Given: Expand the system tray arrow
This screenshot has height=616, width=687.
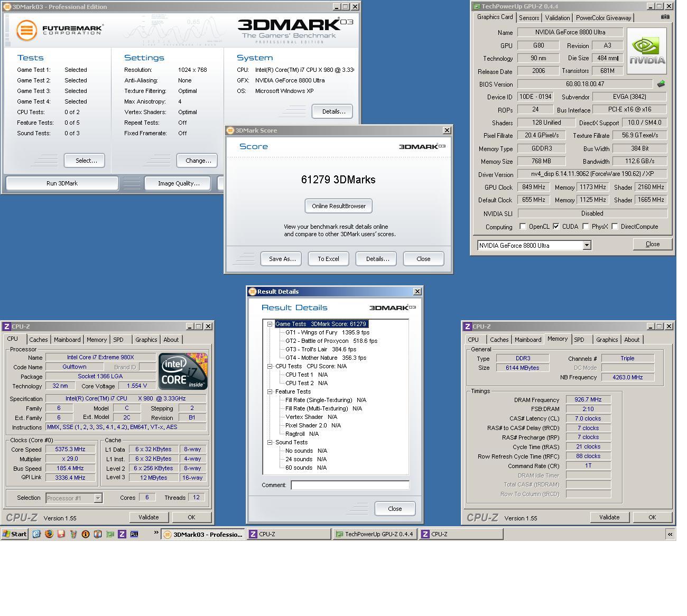Looking at the screenshot, I should point(670,534).
